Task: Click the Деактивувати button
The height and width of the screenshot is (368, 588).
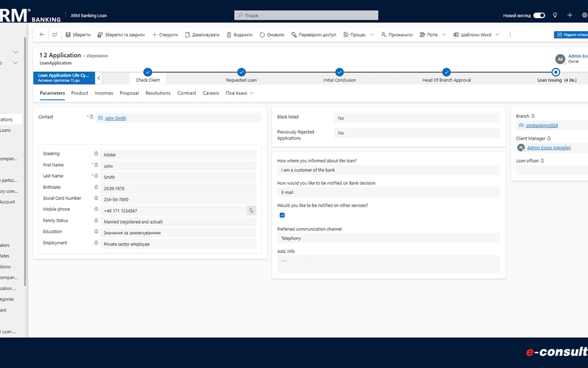Action: click(x=202, y=35)
